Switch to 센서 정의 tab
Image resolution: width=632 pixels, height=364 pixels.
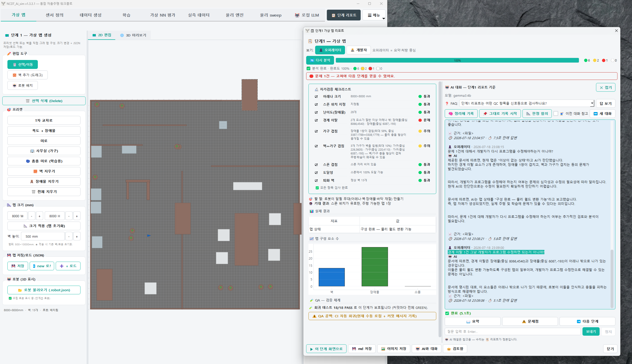[54, 15]
